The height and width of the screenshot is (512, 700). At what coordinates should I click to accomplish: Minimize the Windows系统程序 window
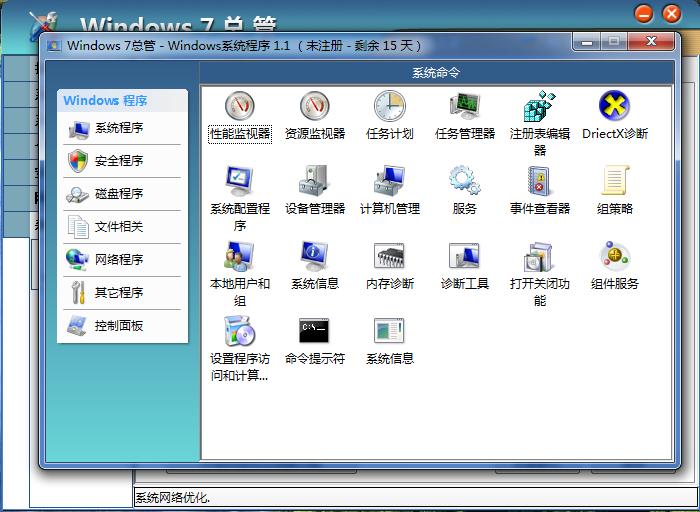[x=587, y=42]
